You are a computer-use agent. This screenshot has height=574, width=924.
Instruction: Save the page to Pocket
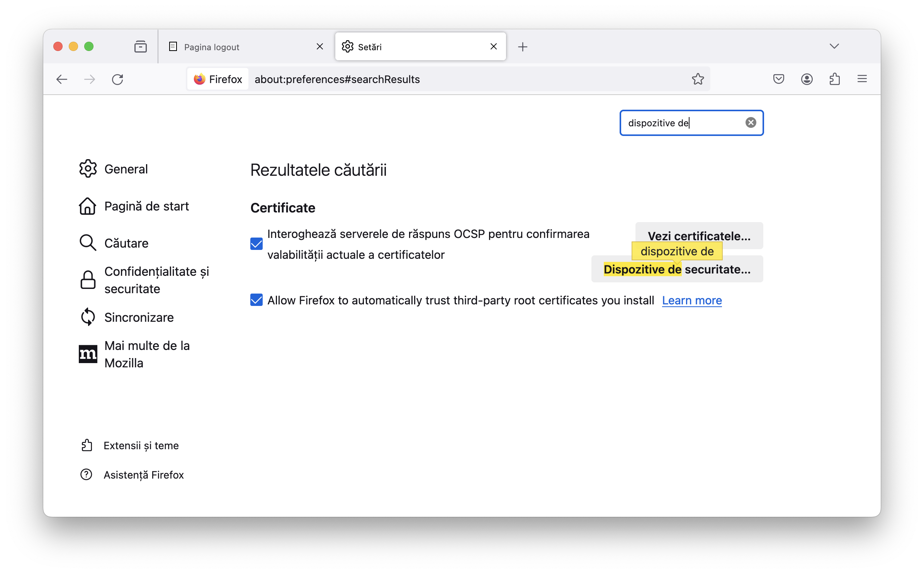pyautogui.click(x=778, y=79)
